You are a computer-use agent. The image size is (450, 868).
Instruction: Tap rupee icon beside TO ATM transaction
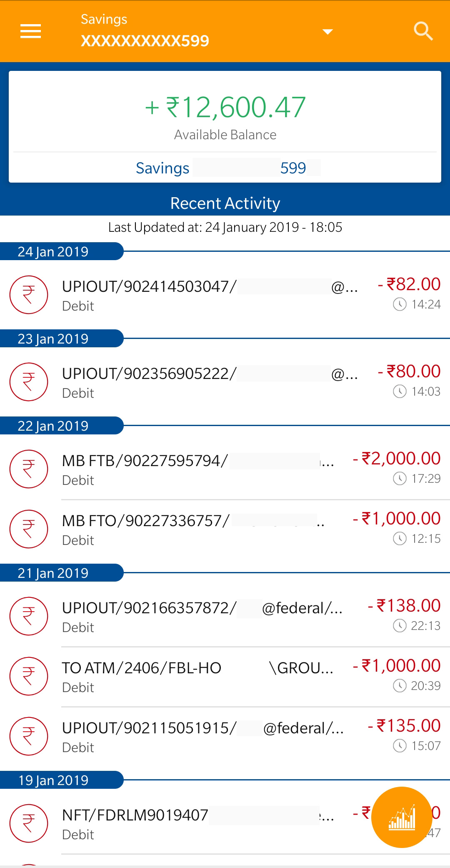coord(29,676)
